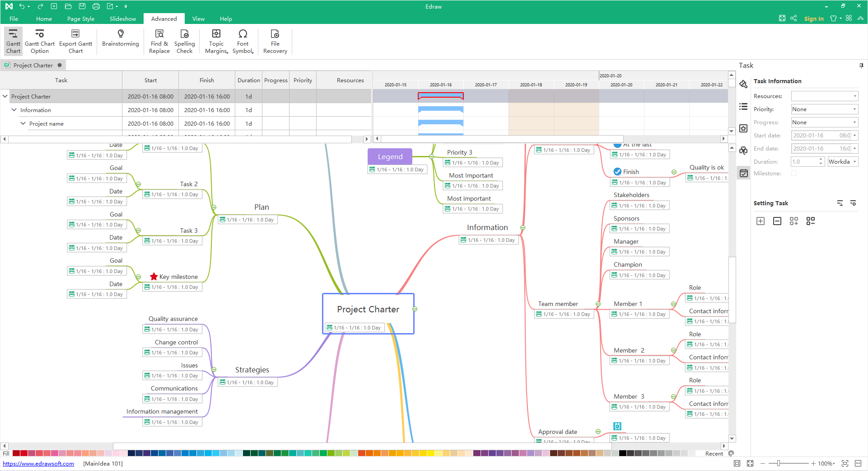Click the zoom slider handle
Viewport: 868px width, 471px height.
779,463
